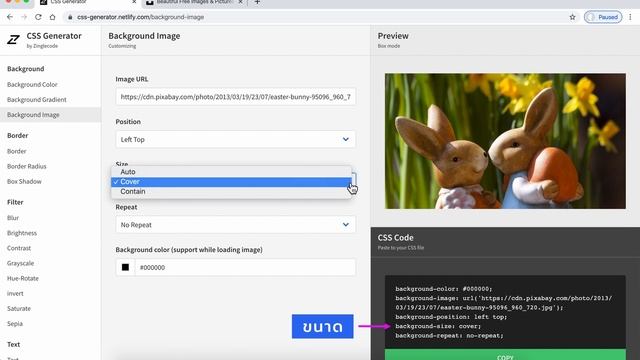Open the Blur filter page

(x=13, y=218)
